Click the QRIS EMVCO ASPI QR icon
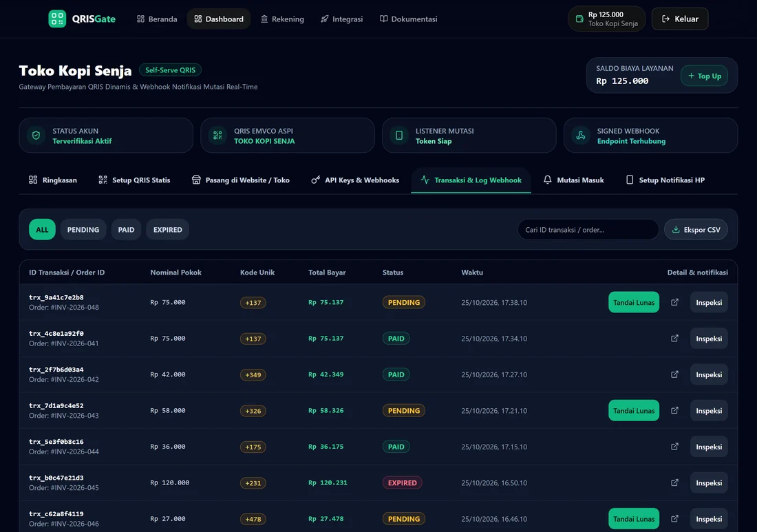Screen dimensions: 757x532 coord(217,136)
